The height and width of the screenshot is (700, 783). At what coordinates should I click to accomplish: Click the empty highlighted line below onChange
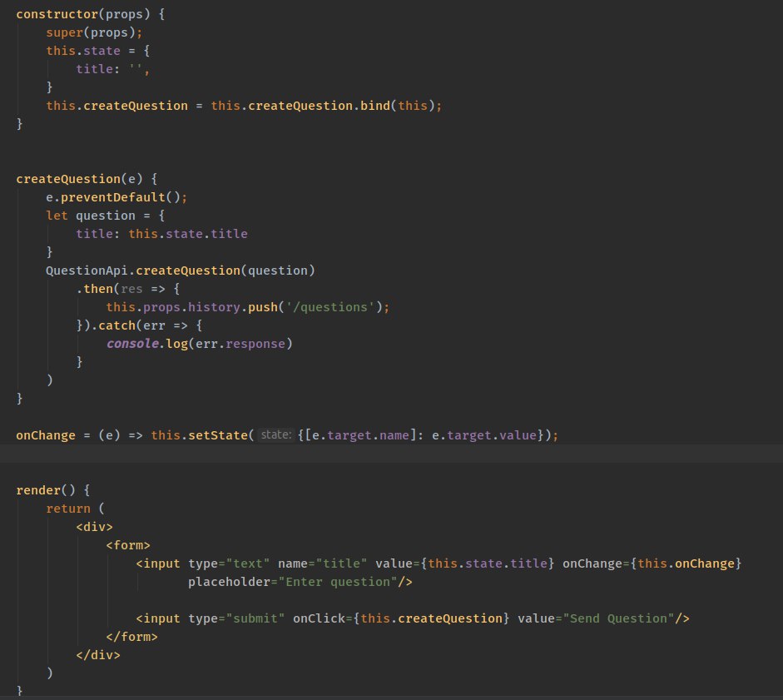(391, 454)
